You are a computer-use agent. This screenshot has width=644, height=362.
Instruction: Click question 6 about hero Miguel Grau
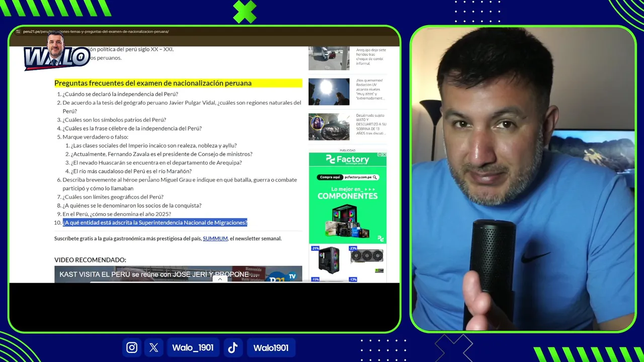point(180,184)
